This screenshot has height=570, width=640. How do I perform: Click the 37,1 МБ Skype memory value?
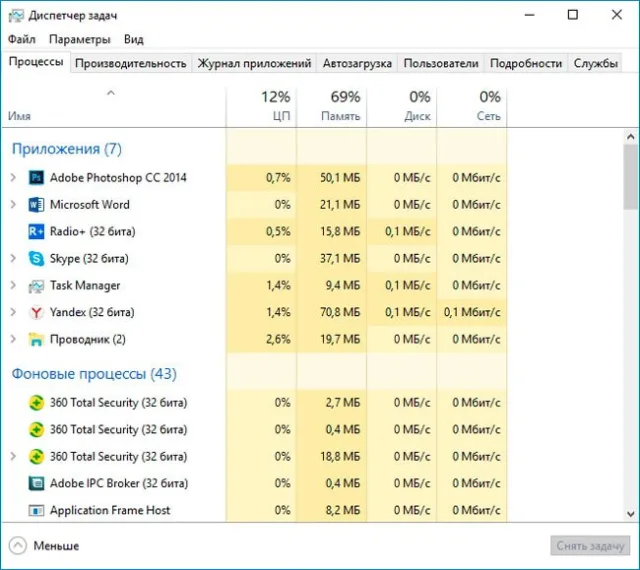tap(340, 258)
